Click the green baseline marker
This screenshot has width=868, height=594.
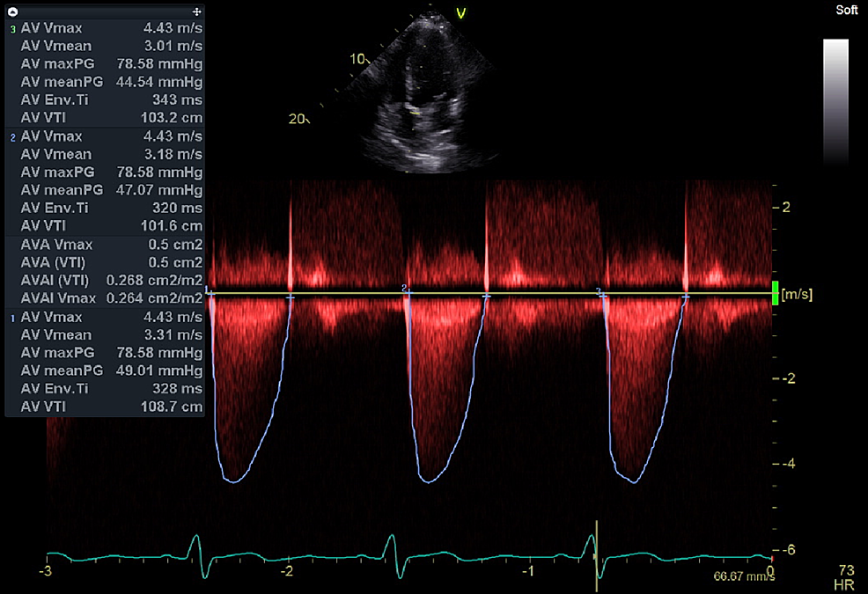tap(775, 293)
